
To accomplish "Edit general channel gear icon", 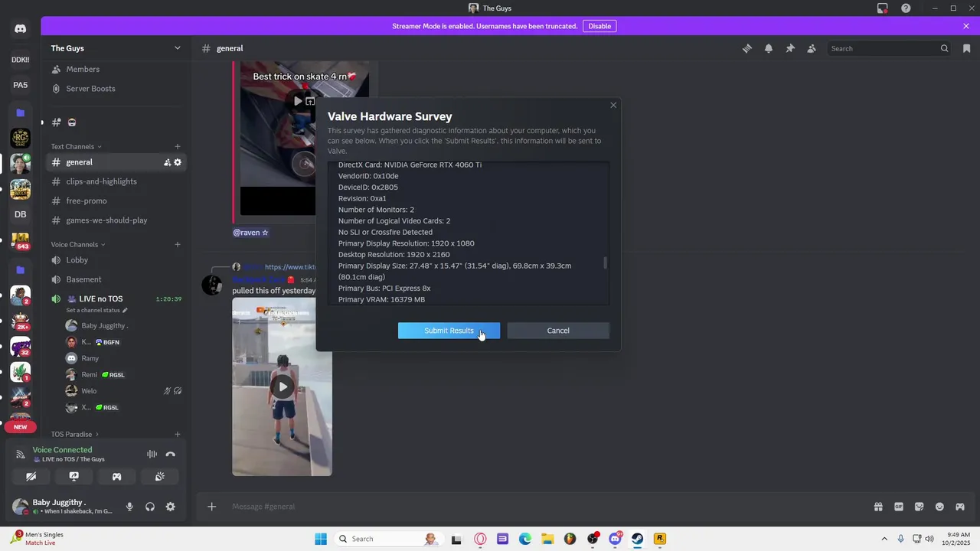I will click(x=178, y=162).
